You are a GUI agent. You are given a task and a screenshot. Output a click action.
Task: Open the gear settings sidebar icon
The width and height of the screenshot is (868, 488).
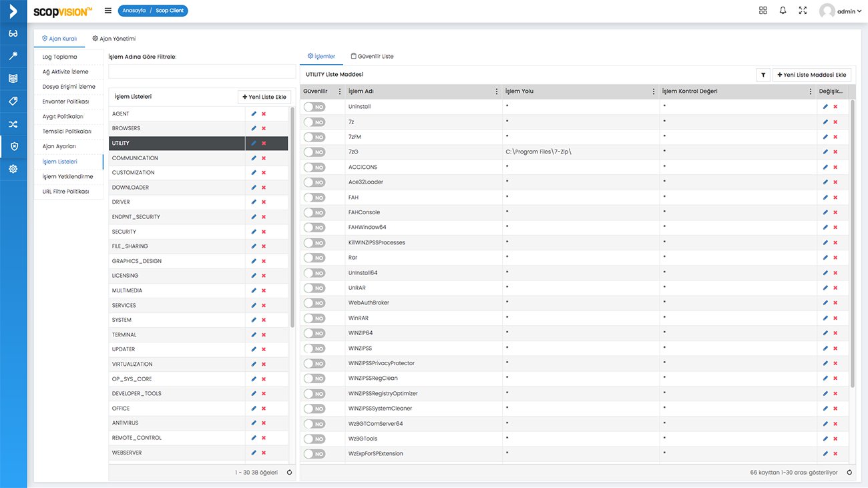pos(13,170)
